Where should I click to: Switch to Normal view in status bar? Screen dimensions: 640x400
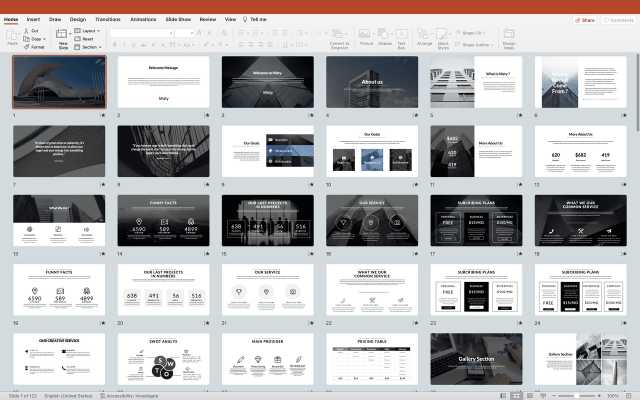point(503,395)
